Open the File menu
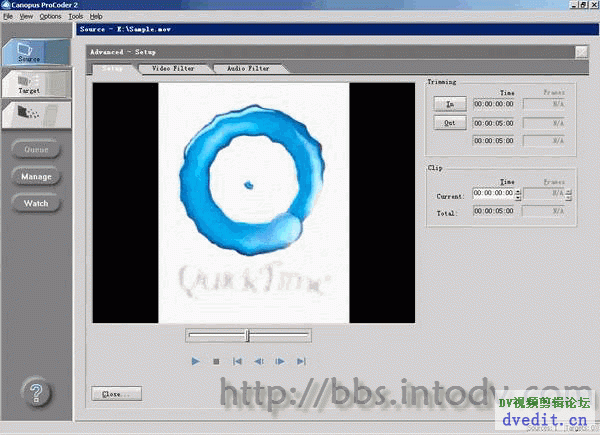Image resolution: width=600 pixels, height=435 pixels. point(8,16)
